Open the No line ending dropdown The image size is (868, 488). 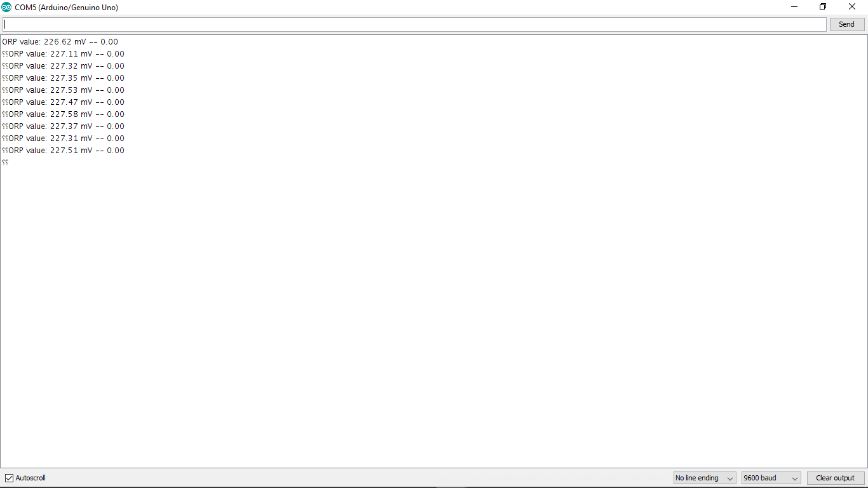point(704,478)
